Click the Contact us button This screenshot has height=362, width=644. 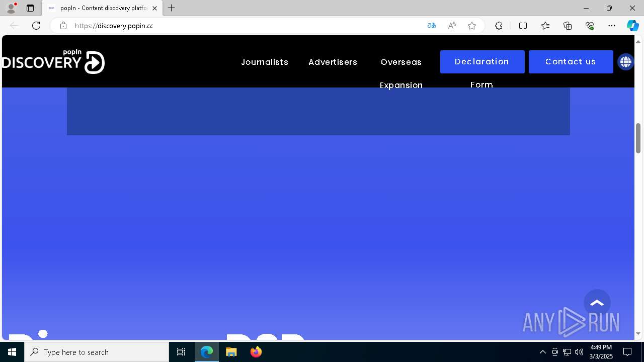571,62
